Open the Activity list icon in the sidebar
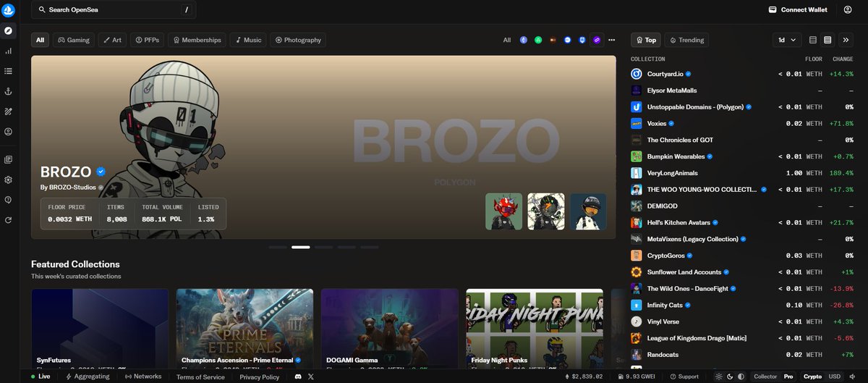 pyautogui.click(x=9, y=71)
